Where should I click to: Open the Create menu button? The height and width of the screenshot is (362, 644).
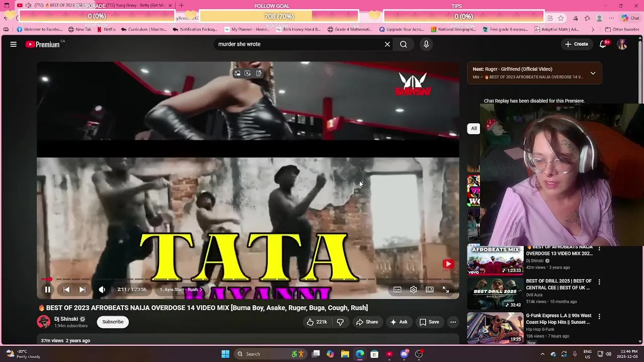coord(577,44)
